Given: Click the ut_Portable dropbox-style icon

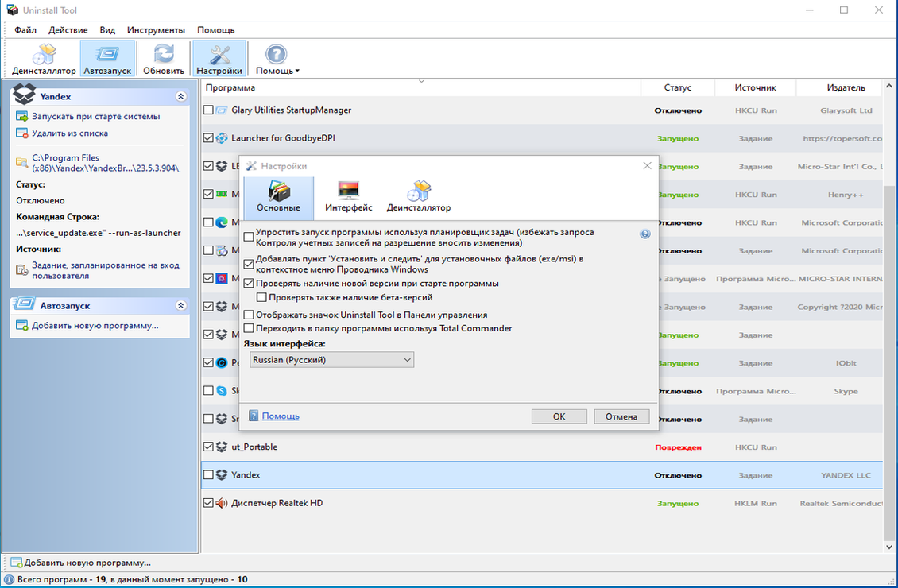Looking at the screenshot, I should [222, 447].
